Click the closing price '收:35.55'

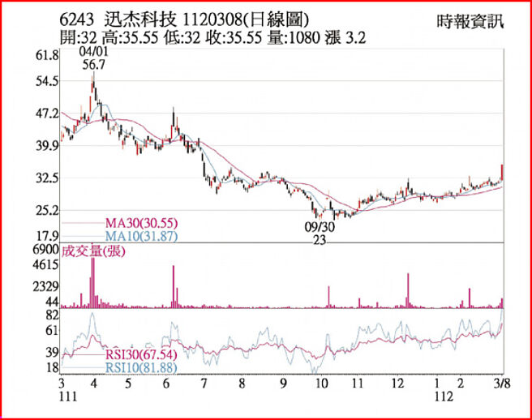click(x=234, y=37)
